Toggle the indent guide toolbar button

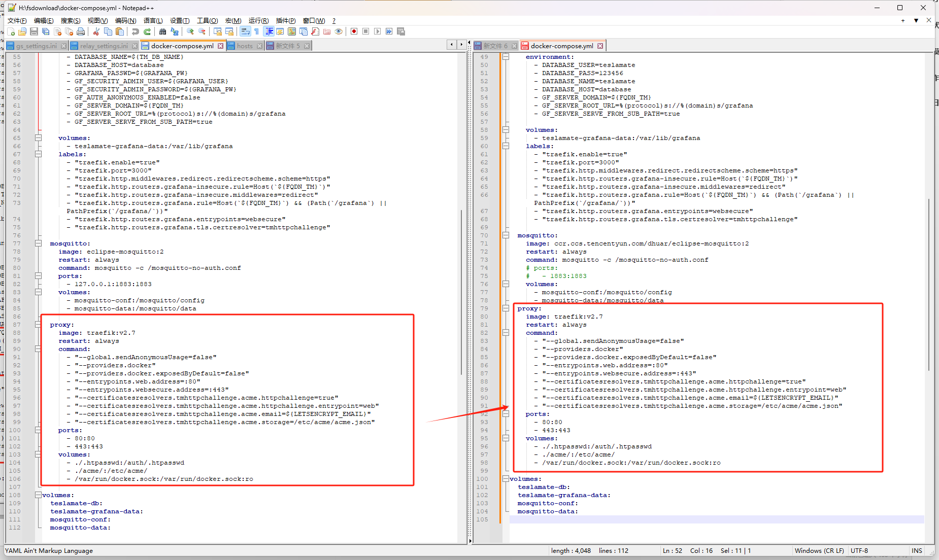point(269,31)
